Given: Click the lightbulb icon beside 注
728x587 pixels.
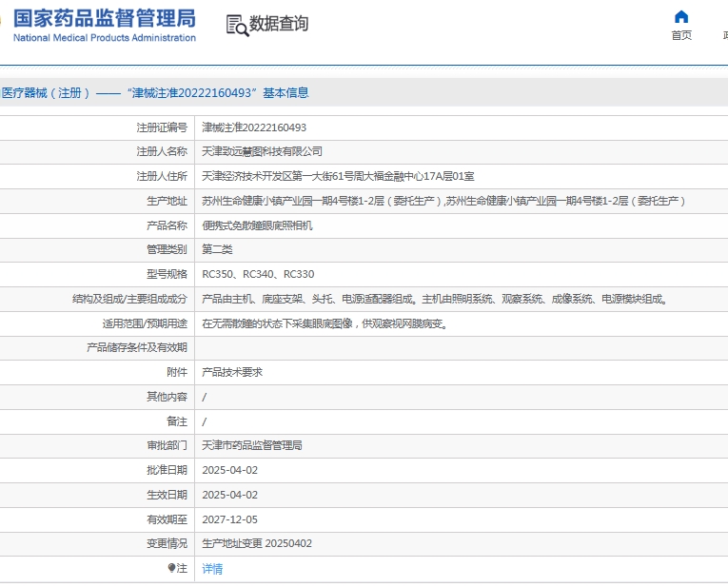Looking at the screenshot, I should point(171,568).
